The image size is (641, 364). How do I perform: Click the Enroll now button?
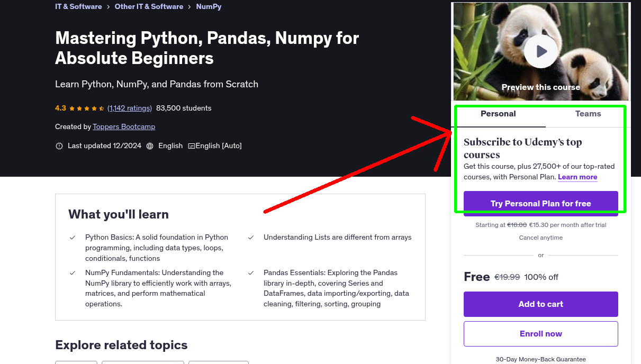point(540,334)
